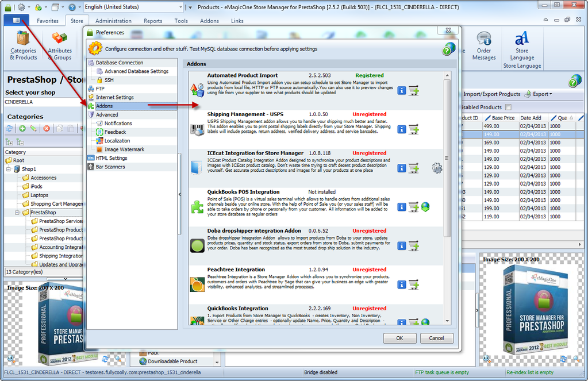
Task: Open the quick access toolbar customize arrow
Action: [190, 7]
